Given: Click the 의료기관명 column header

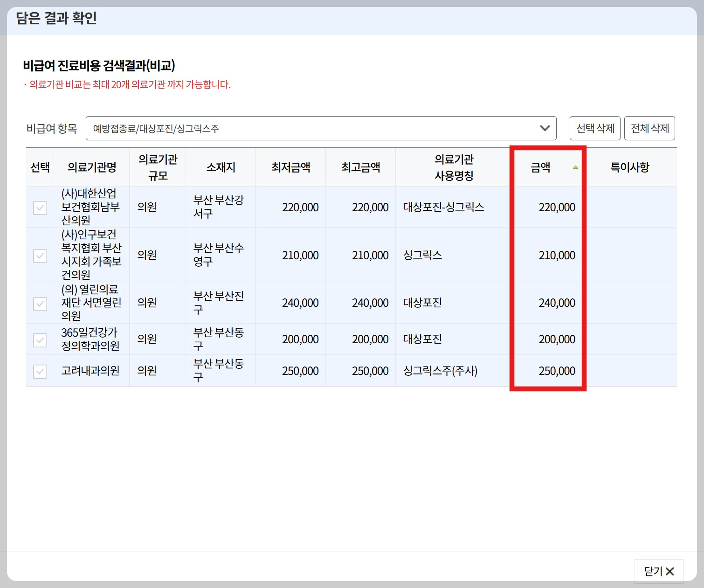Looking at the screenshot, I should coord(92,167).
